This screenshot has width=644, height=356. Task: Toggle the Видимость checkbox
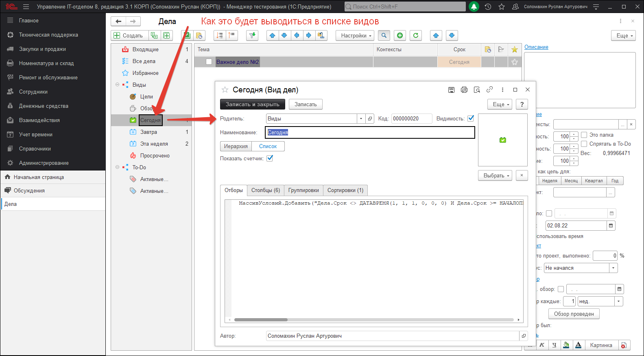click(x=471, y=118)
